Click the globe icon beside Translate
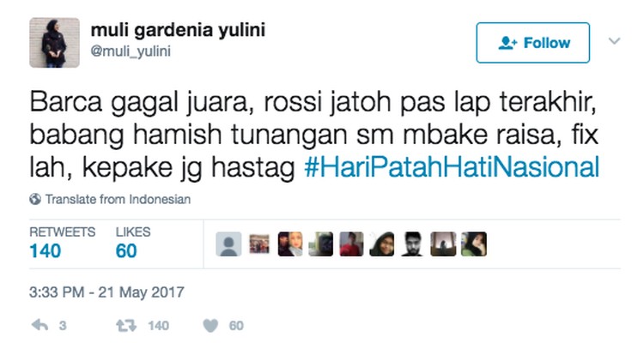644x343 pixels. 35,200
